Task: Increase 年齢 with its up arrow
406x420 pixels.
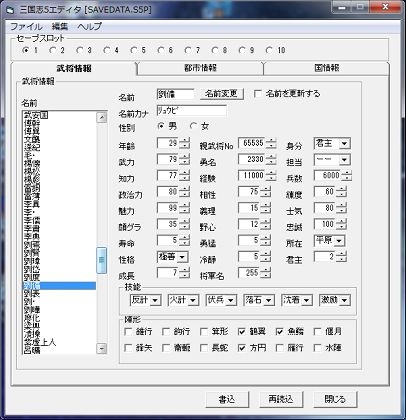Action: pos(184,141)
